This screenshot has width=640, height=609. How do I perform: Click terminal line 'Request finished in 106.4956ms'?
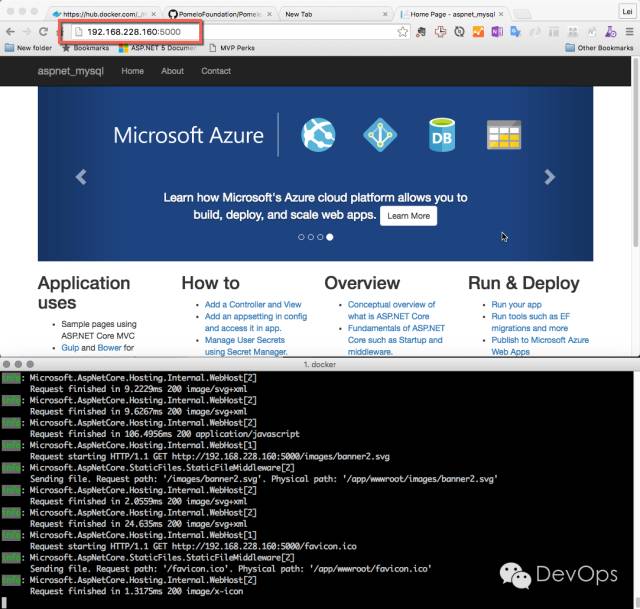[164, 434]
